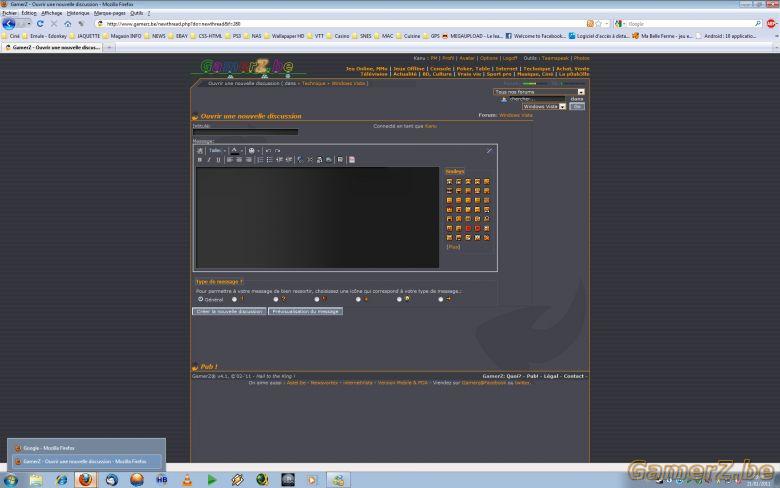This screenshot has width=780, height=488.
Task: Open the Historique menu
Action: (x=78, y=13)
